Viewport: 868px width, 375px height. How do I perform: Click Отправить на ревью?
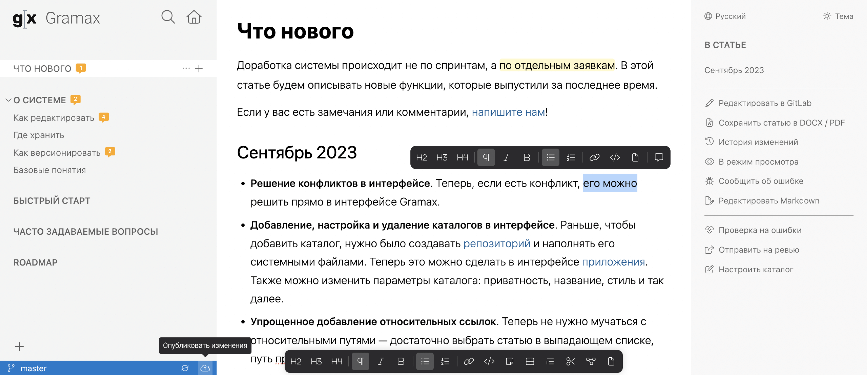click(x=752, y=250)
